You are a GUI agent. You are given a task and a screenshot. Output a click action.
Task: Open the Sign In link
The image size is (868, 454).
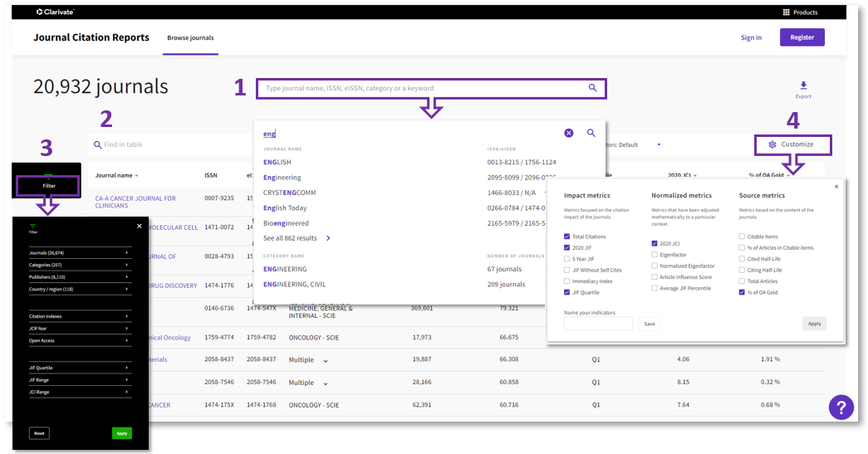pyautogui.click(x=751, y=38)
